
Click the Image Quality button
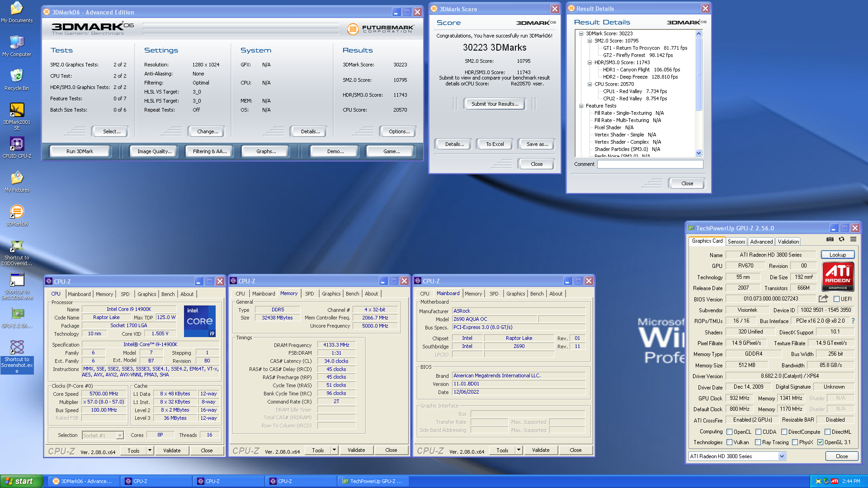(155, 151)
